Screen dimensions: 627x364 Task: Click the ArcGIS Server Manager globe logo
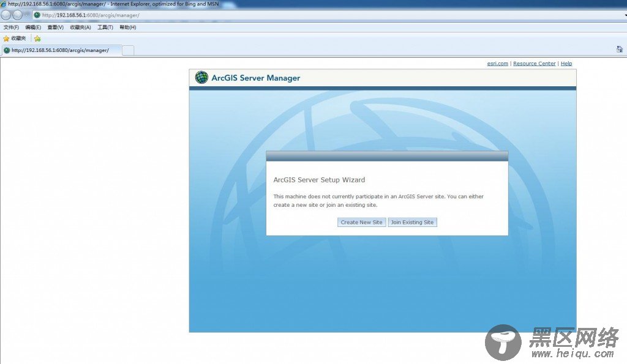(201, 78)
